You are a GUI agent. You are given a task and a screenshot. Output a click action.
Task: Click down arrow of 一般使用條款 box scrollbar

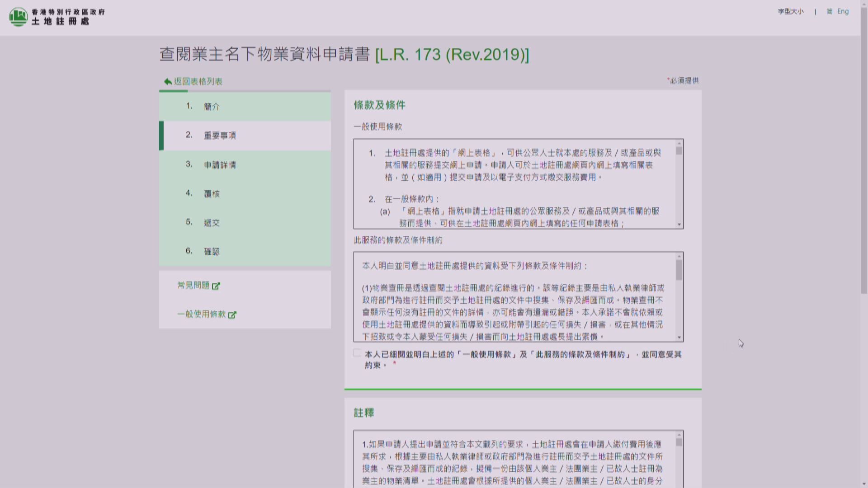coord(679,225)
